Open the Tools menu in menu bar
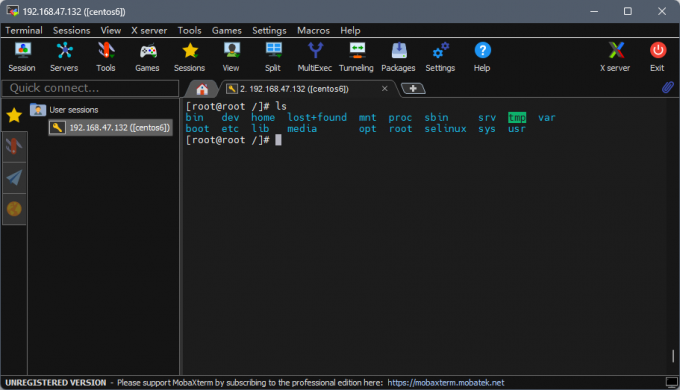 tap(190, 30)
